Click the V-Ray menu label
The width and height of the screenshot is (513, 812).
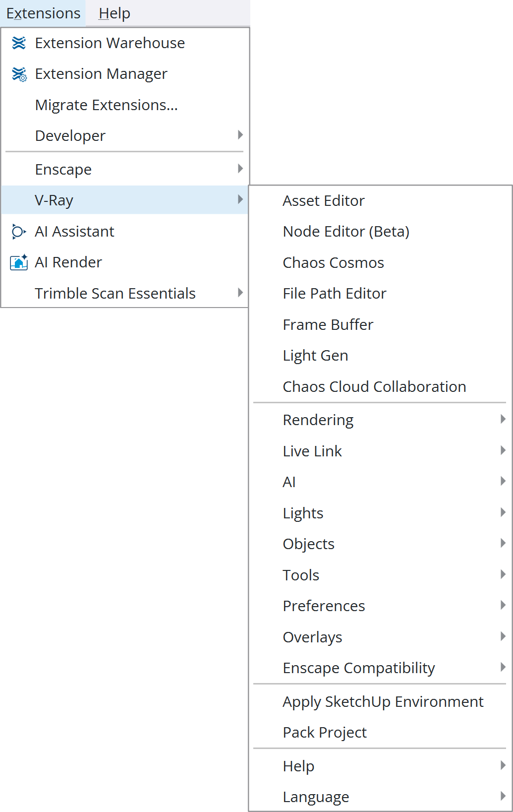54,200
